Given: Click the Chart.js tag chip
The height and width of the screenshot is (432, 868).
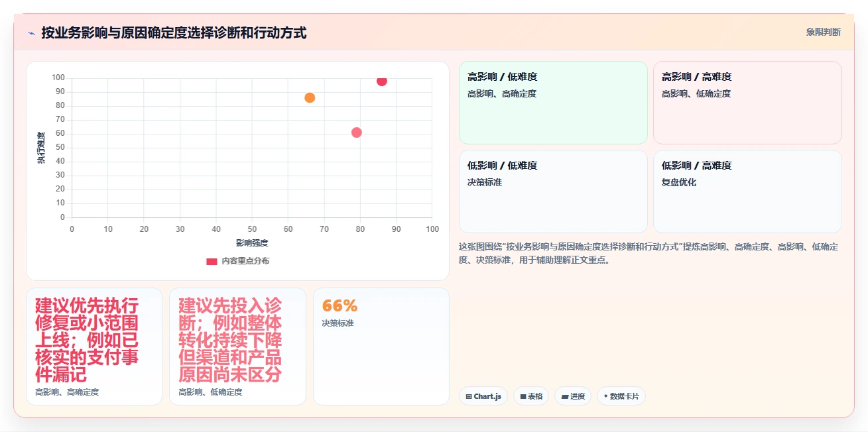Looking at the screenshot, I should pyautogui.click(x=483, y=396).
